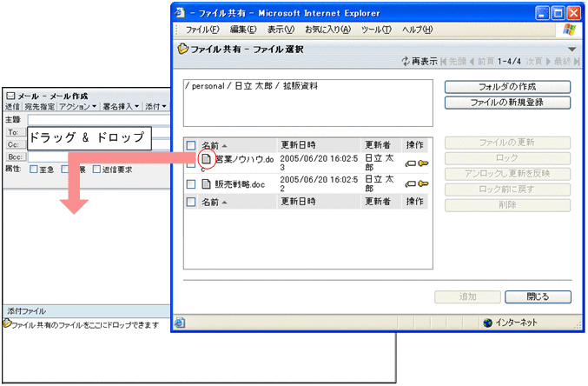Click the yellow key icon for 営業ノウハウ.doc
The width and height of the screenshot is (588, 386).
click(423, 163)
